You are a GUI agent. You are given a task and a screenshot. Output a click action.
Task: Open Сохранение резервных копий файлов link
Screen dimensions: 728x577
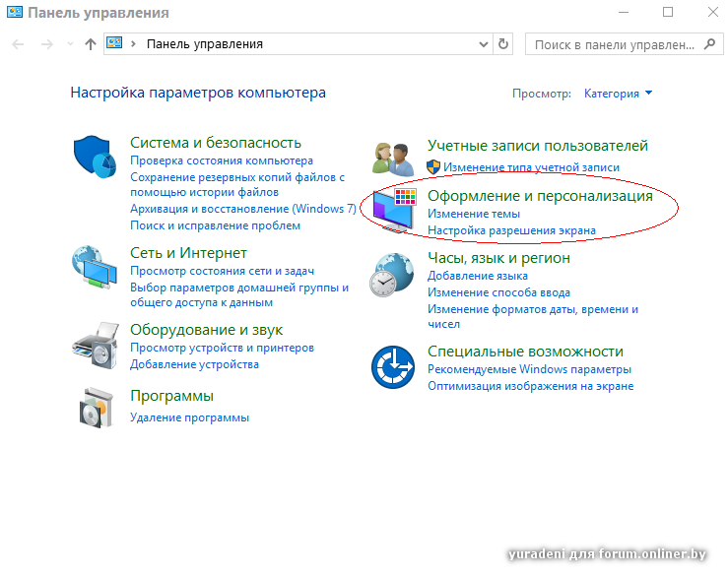(237, 185)
